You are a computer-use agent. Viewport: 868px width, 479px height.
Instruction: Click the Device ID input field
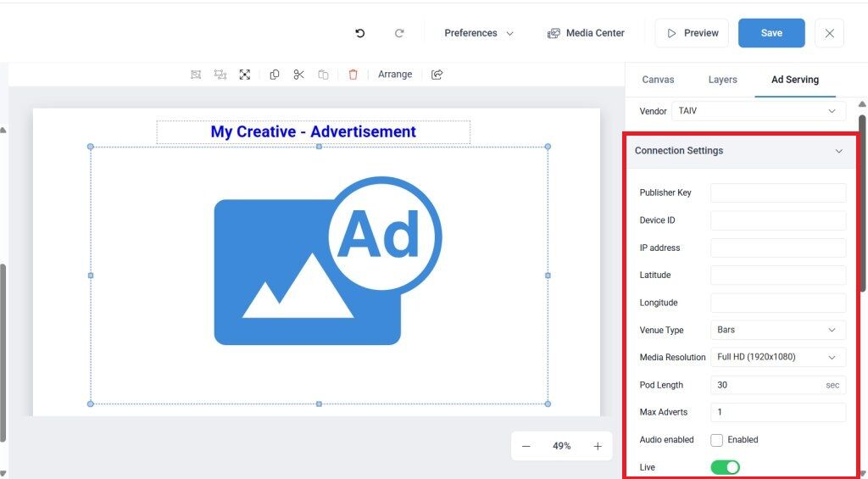pyautogui.click(x=778, y=220)
